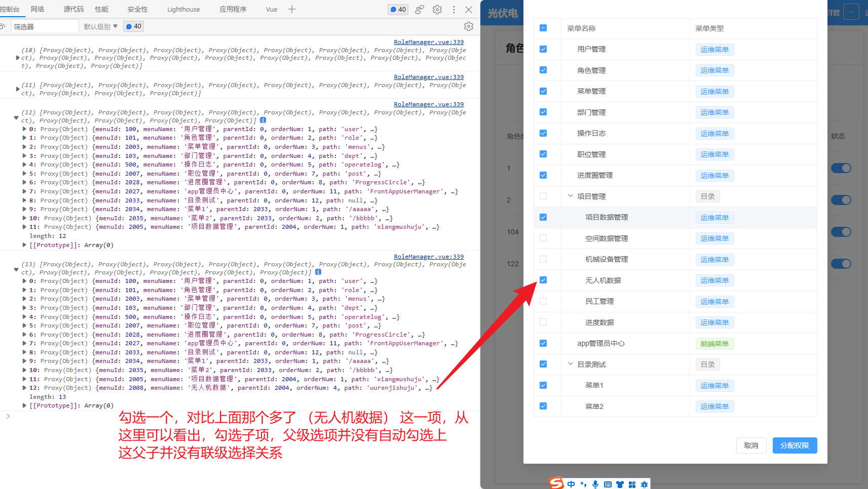Screen dimensions: 868x489
Task: Click the 分配权限 button
Action: (x=795, y=445)
